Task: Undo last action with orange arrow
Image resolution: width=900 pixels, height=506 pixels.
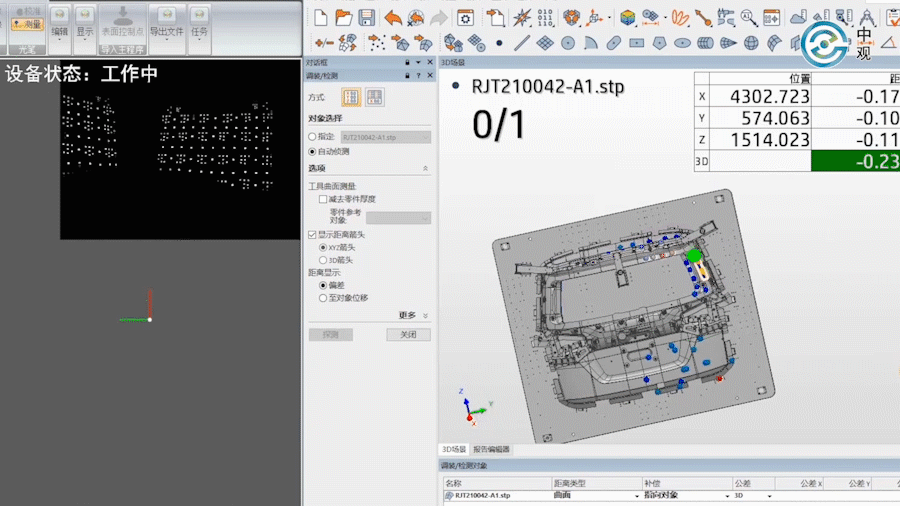Action: [393, 18]
